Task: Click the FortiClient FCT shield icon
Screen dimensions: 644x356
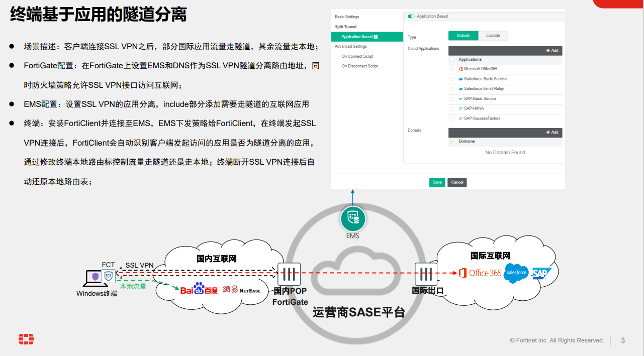Action: [109, 276]
